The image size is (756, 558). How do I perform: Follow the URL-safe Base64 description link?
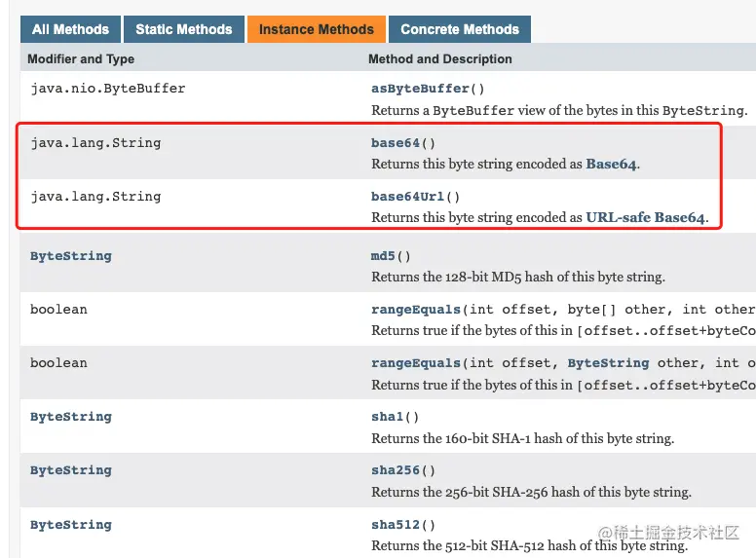coord(645,218)
